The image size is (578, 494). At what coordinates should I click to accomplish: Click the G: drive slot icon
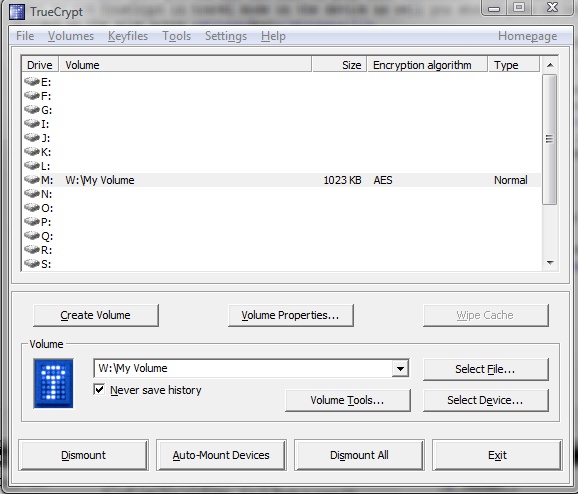pos(32,109)
